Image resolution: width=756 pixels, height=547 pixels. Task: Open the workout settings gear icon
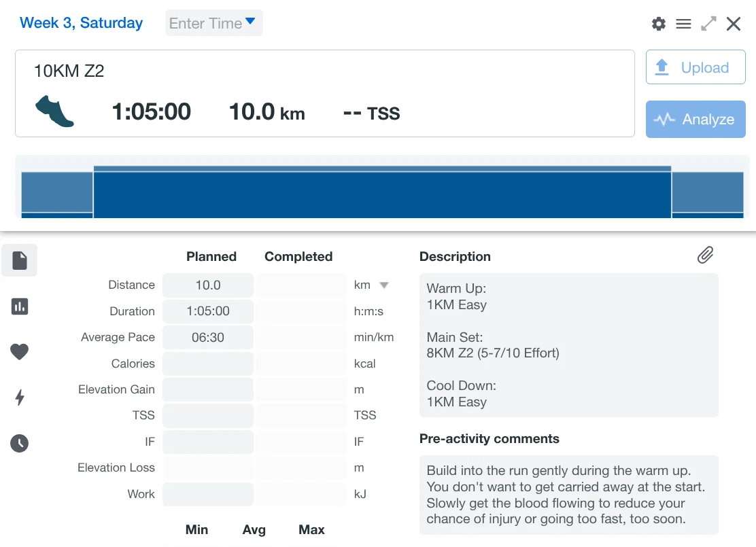(x=658, y=24)
